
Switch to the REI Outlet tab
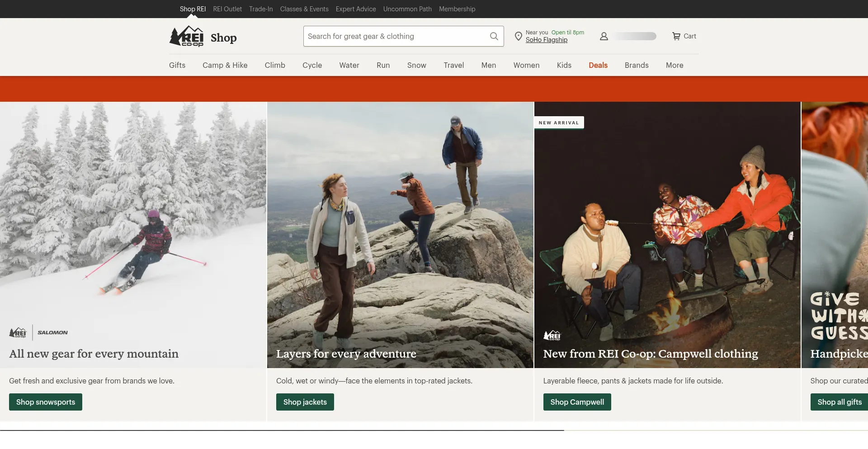(227, 9)
